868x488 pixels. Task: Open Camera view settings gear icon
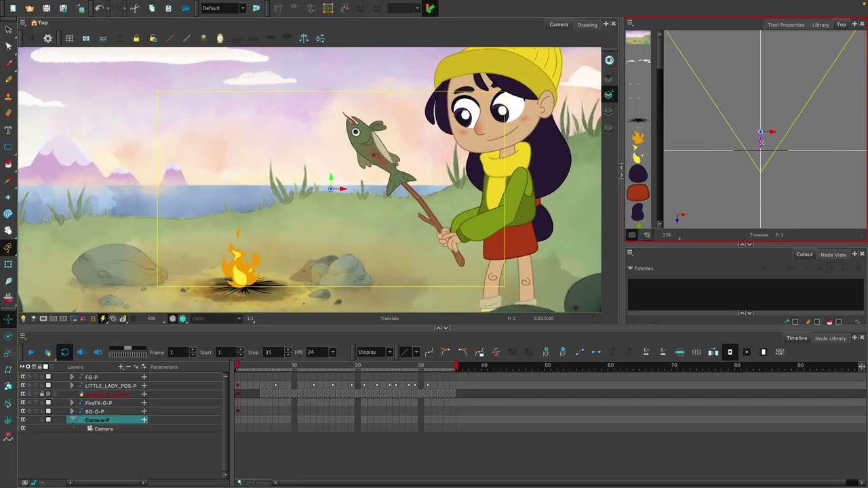47,39
